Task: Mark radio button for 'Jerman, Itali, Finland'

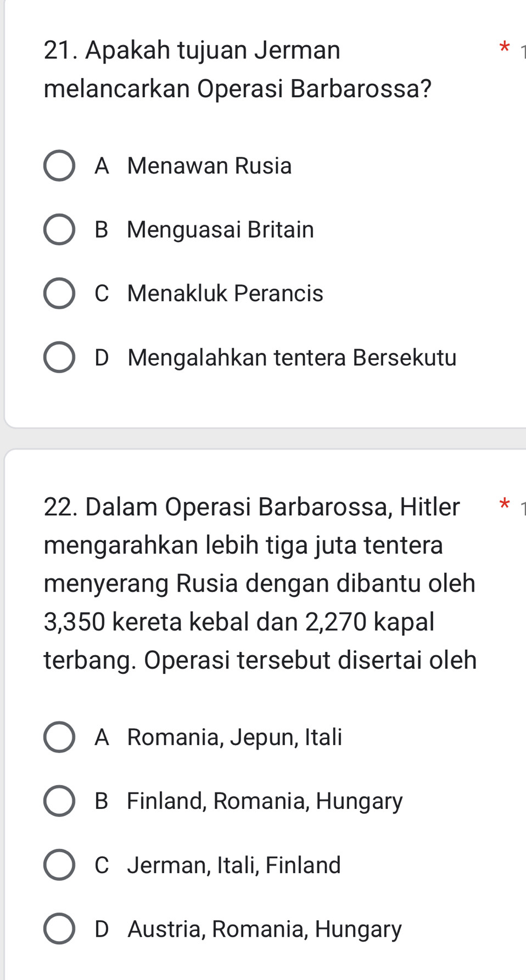Action: pos(59,865)
